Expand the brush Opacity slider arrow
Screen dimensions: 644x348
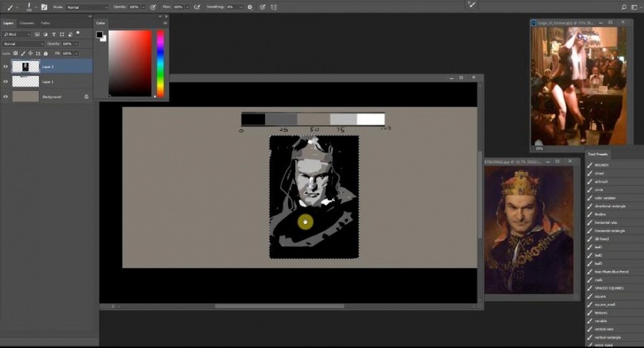143,7
